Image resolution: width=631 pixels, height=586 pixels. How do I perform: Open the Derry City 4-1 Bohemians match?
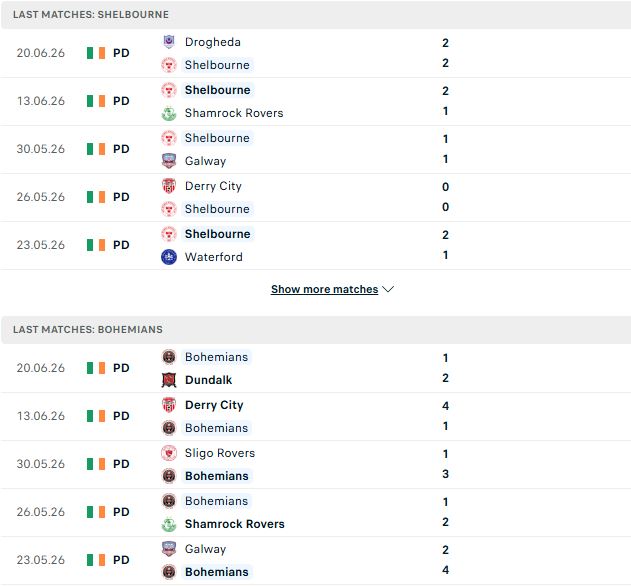click(316, 416)
